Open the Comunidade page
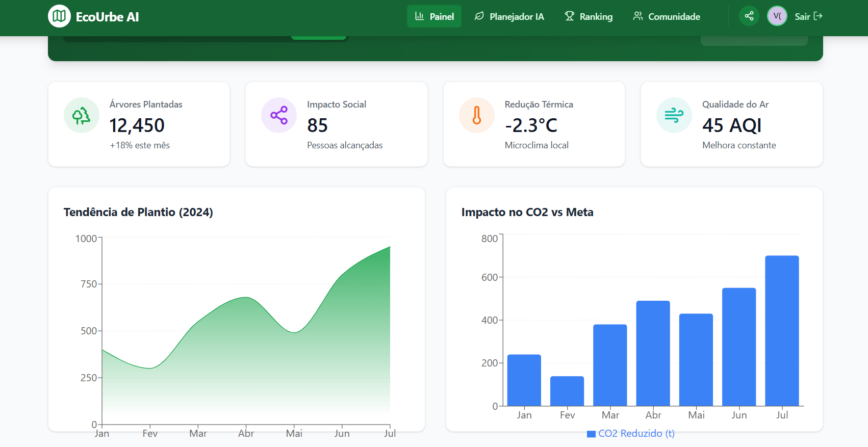This screenshot has width=868, height=447. [667, 16]
